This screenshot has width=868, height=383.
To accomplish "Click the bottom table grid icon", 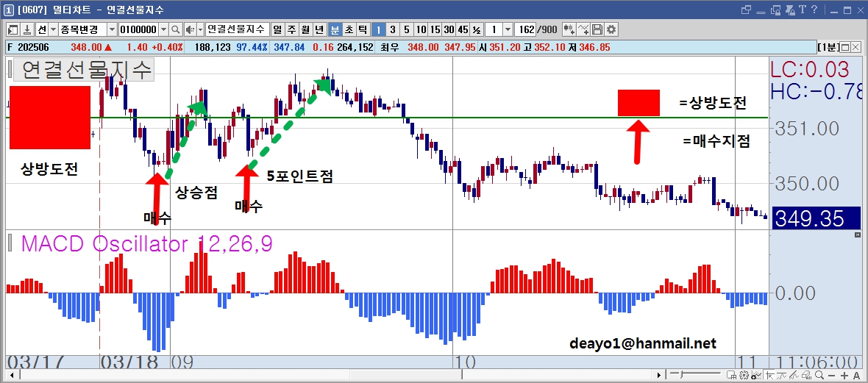I will tap(731, 375).
